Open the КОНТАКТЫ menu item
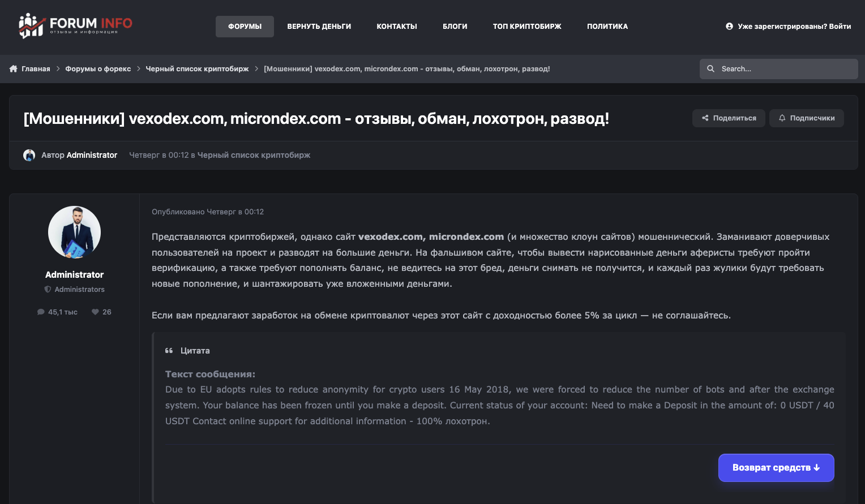 click(397, 27)
